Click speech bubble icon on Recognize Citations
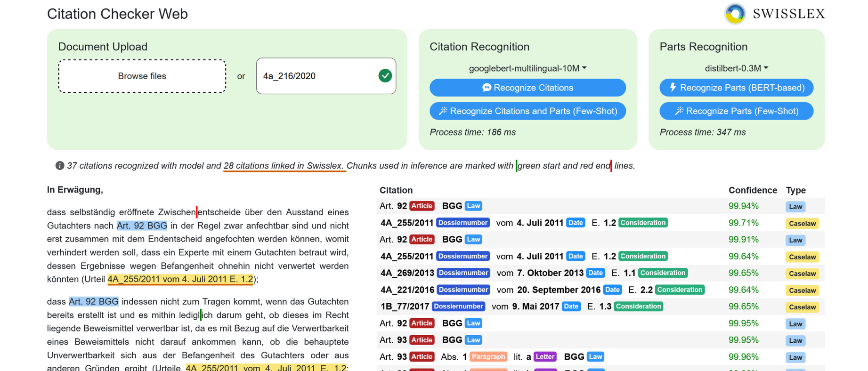 (487, 88)
